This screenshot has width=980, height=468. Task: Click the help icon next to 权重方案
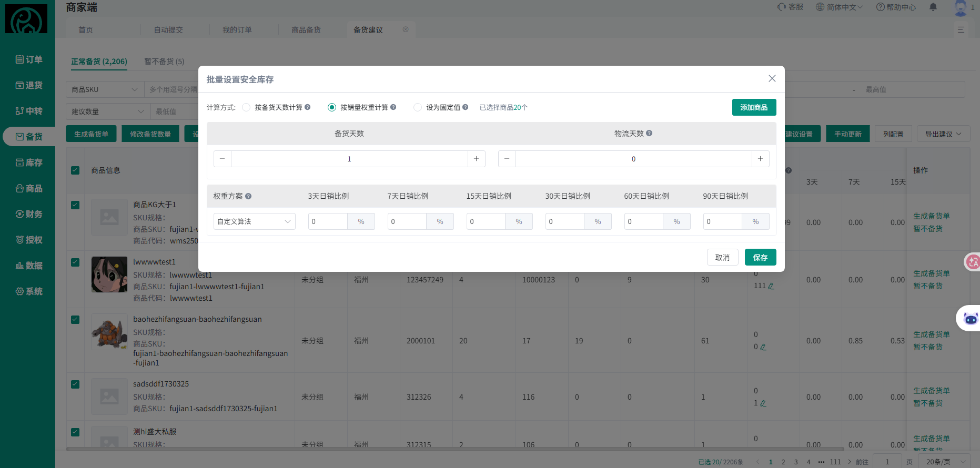point(248,196)
